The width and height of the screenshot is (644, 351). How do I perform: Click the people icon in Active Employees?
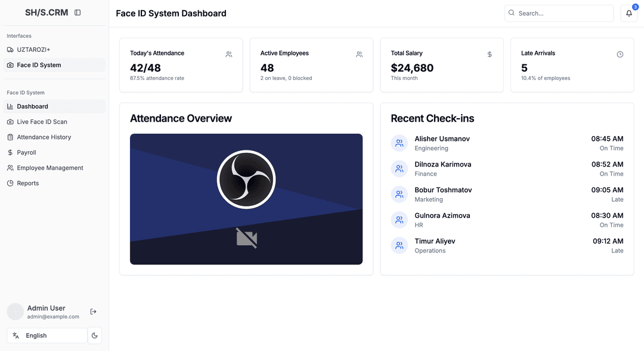pos(359,54)
